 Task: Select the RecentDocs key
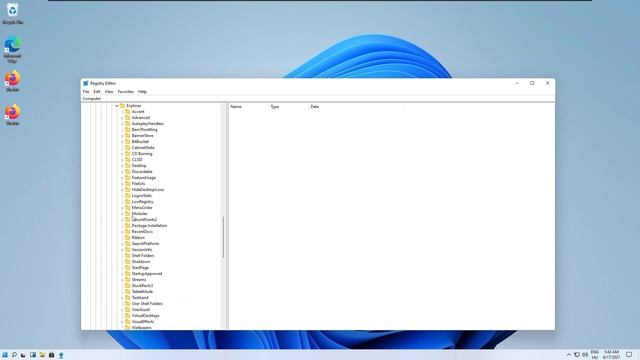click(x=142, y=231)
